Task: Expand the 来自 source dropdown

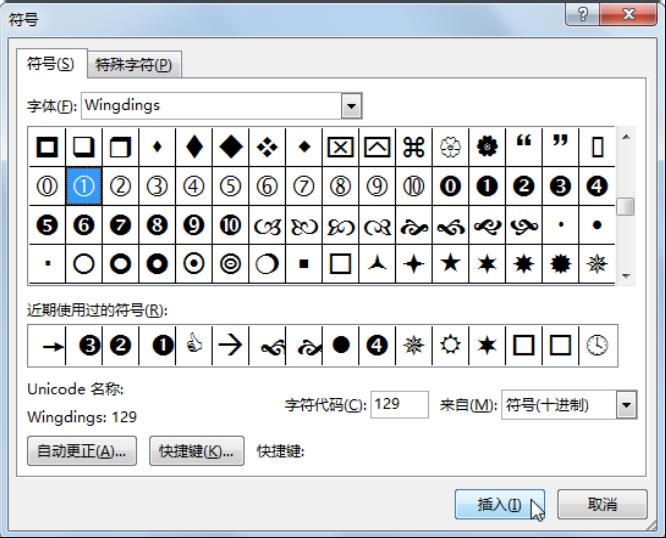Action: coord(626,404)
